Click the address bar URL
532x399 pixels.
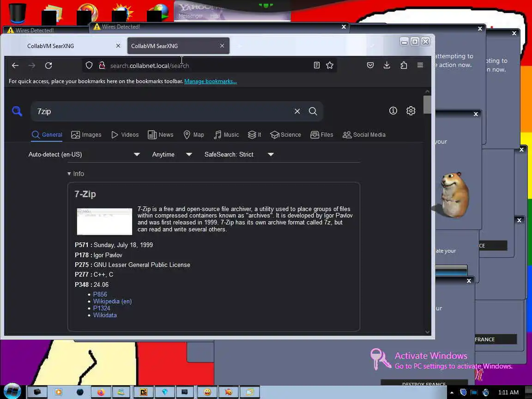click(x=150, y=66)
